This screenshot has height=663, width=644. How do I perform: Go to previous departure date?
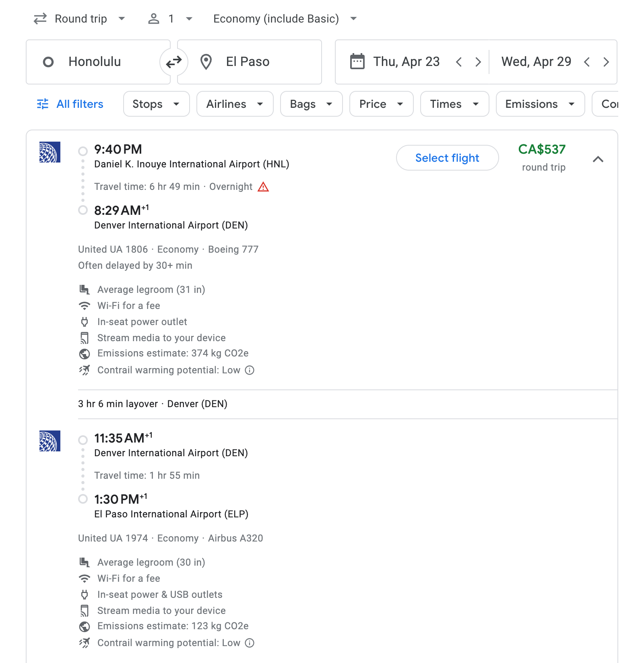click(x=459, y=62)
